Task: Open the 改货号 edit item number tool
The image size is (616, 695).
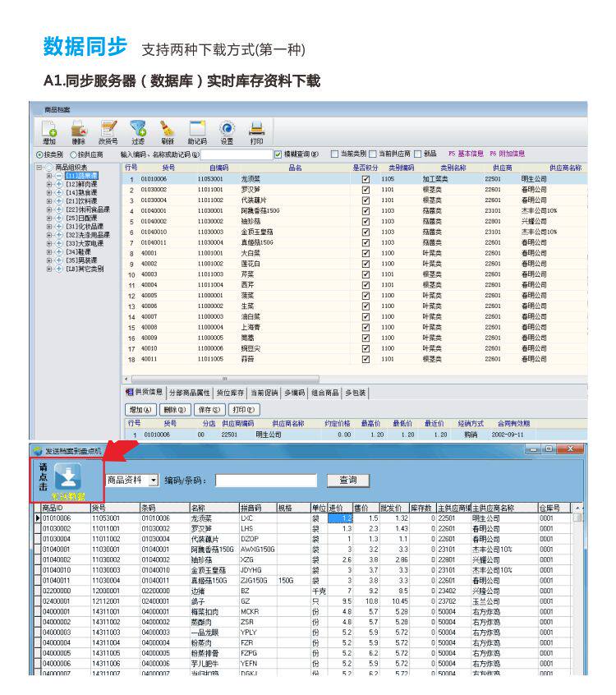Action: (108, 132)
